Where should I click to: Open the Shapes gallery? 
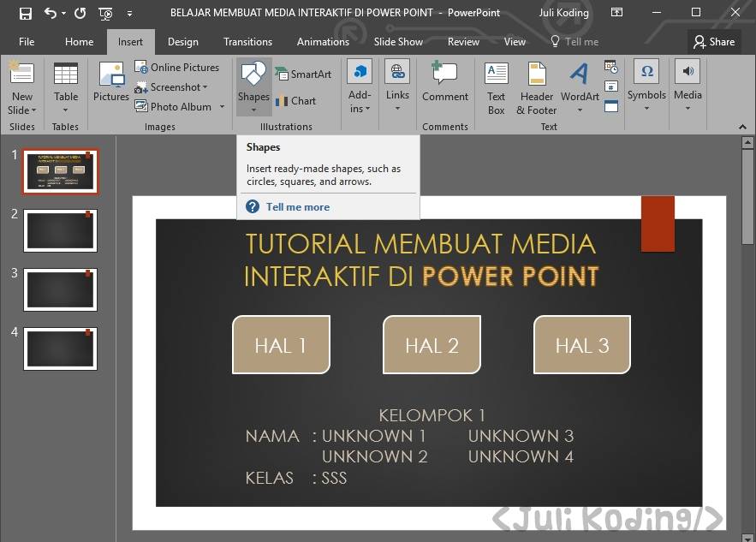point(253,86)
